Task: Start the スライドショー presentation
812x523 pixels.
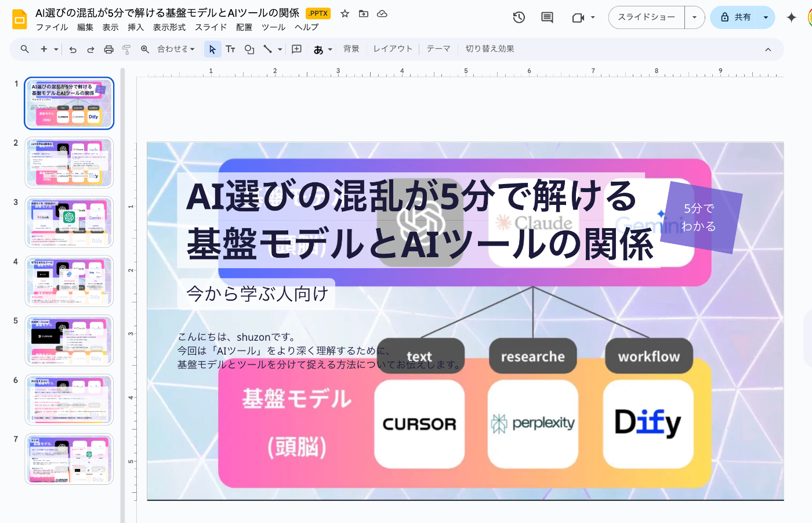Action: coord(647,17)
